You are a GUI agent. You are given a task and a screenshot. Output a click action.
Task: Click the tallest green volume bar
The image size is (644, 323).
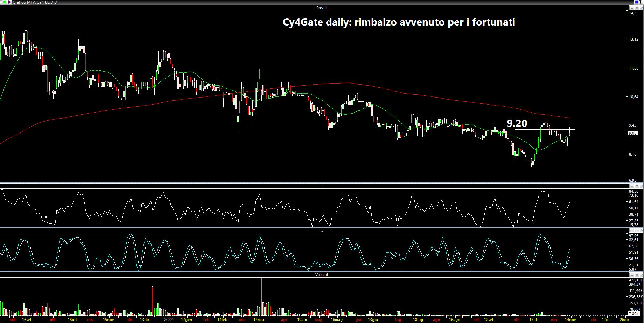click(261, 296)
